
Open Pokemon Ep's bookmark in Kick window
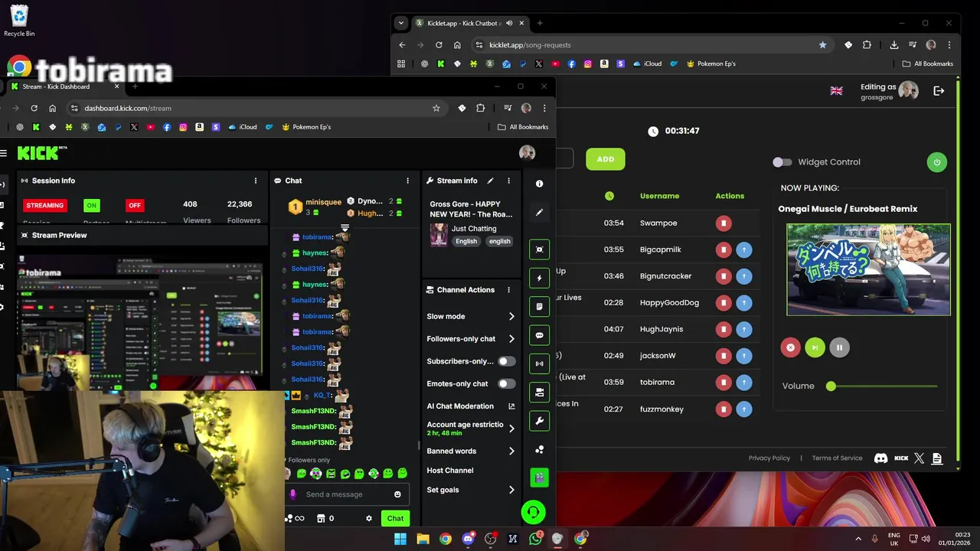307,127
